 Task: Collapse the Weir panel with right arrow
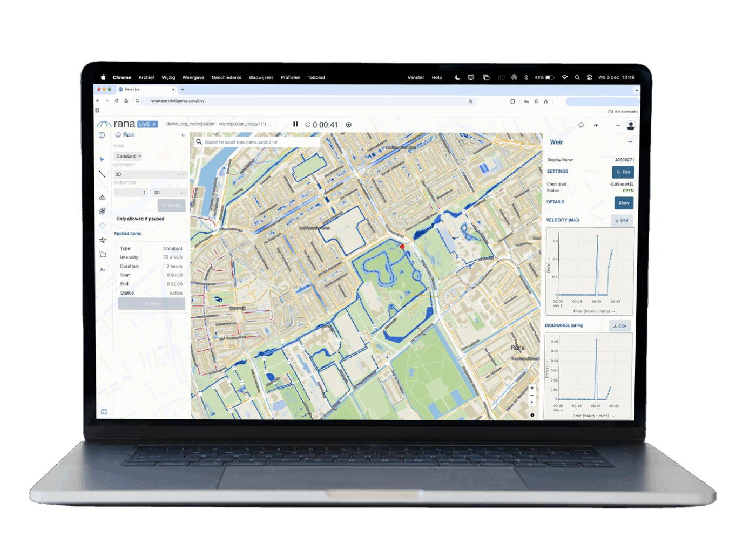pos(630,142)
